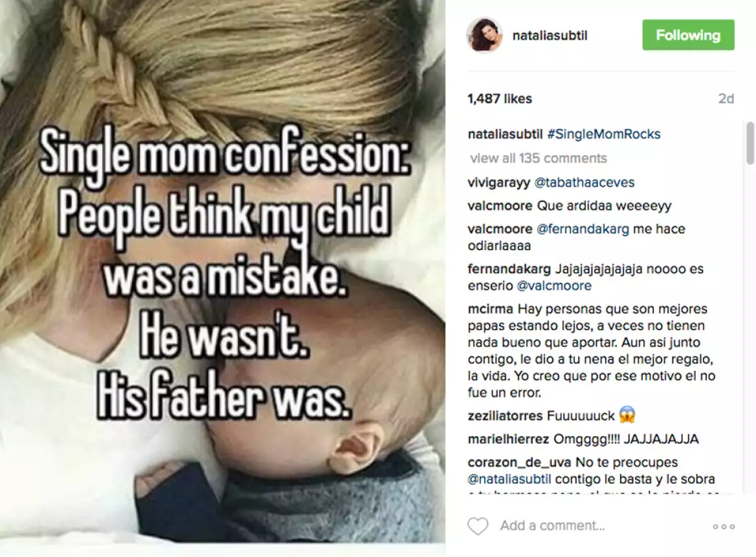The height and width of the screenshot is (557, 756).
Task: Open mcirma's profile from comments
Action: (491, 309)
